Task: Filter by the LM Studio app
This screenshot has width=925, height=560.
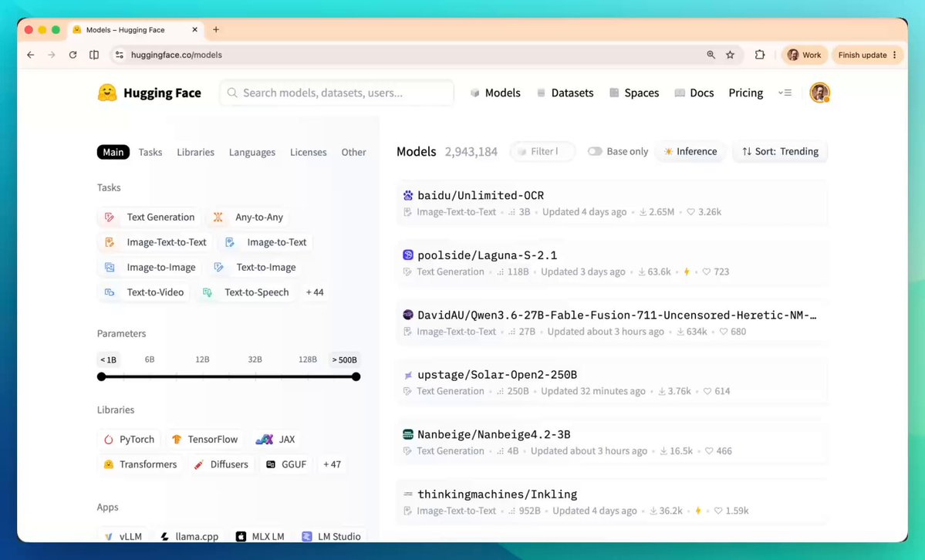Action: 331,536
